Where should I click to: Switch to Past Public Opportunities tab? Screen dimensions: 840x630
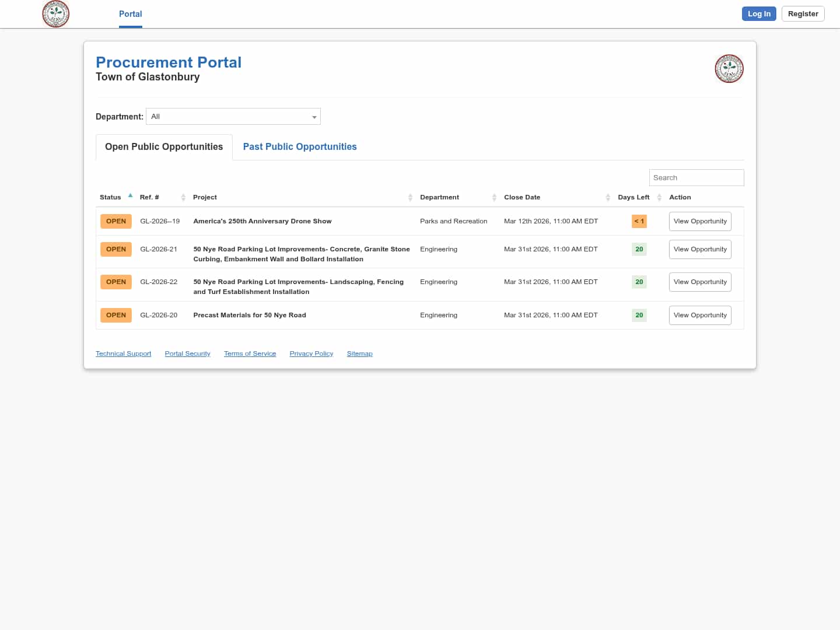click(300, 147)
